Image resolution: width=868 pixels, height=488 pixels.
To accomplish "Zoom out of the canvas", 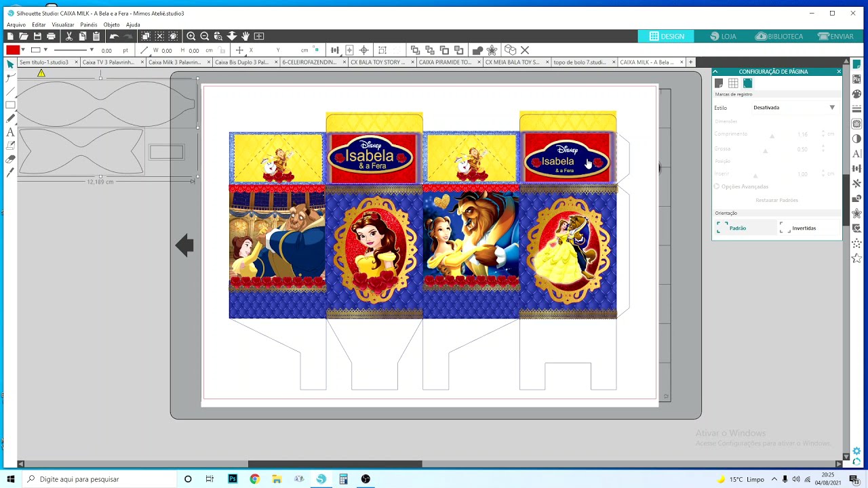I will click(x=205, y=36).
